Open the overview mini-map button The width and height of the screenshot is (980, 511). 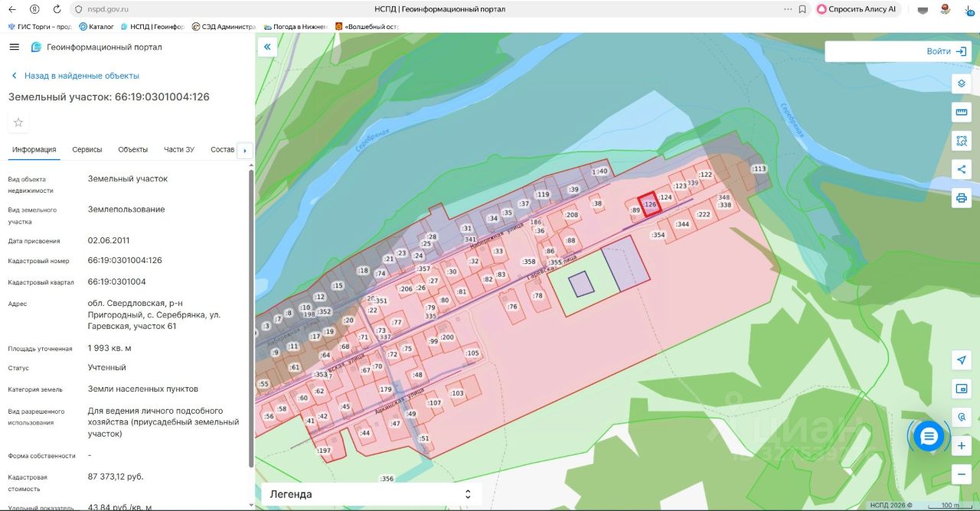pos(962,389)
